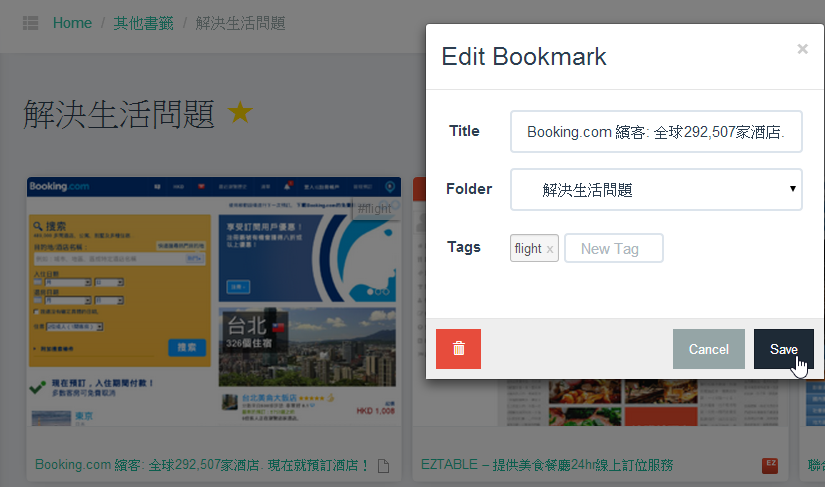The width and height of the screenshot is (825, 487).
Task: Save the bookmark changes
Action: 783,349
